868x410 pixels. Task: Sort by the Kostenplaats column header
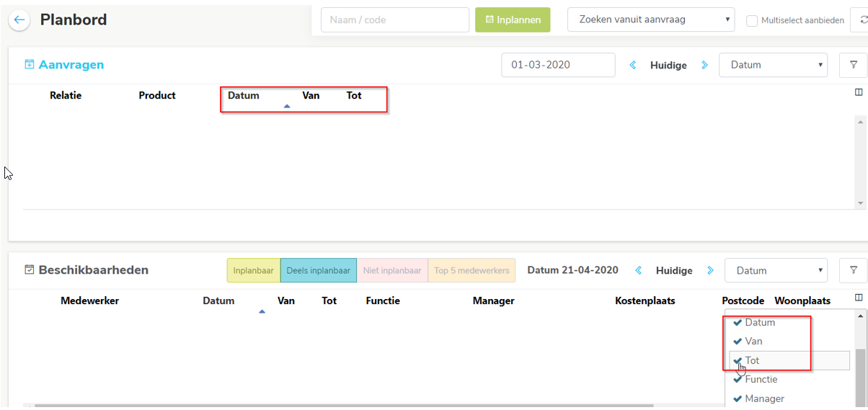point(645,300)
